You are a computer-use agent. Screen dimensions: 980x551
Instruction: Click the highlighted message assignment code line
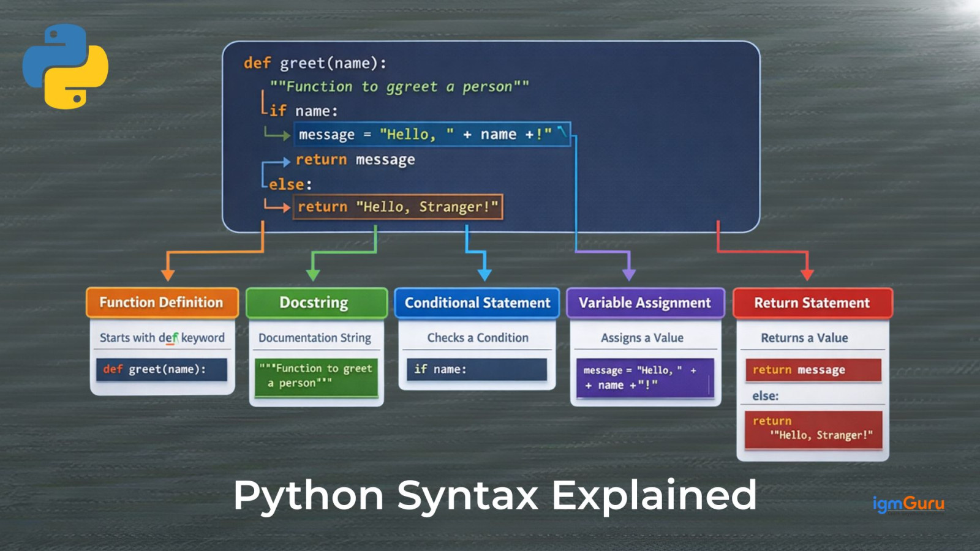[x=431, y=135]
